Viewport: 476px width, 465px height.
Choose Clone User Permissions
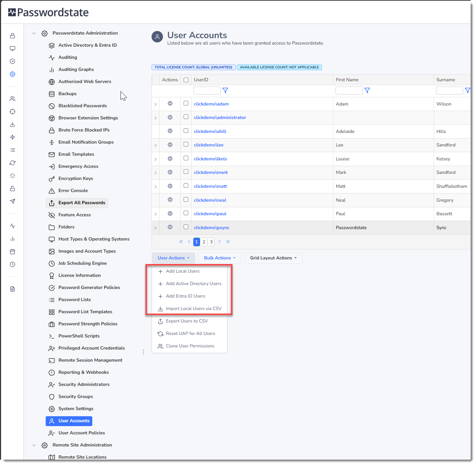189,346
